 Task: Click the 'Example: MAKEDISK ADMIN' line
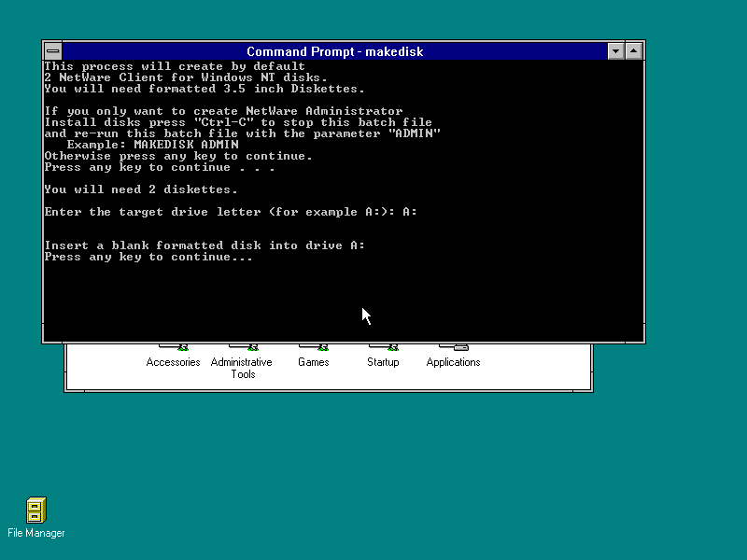click(x=153, y=145)
